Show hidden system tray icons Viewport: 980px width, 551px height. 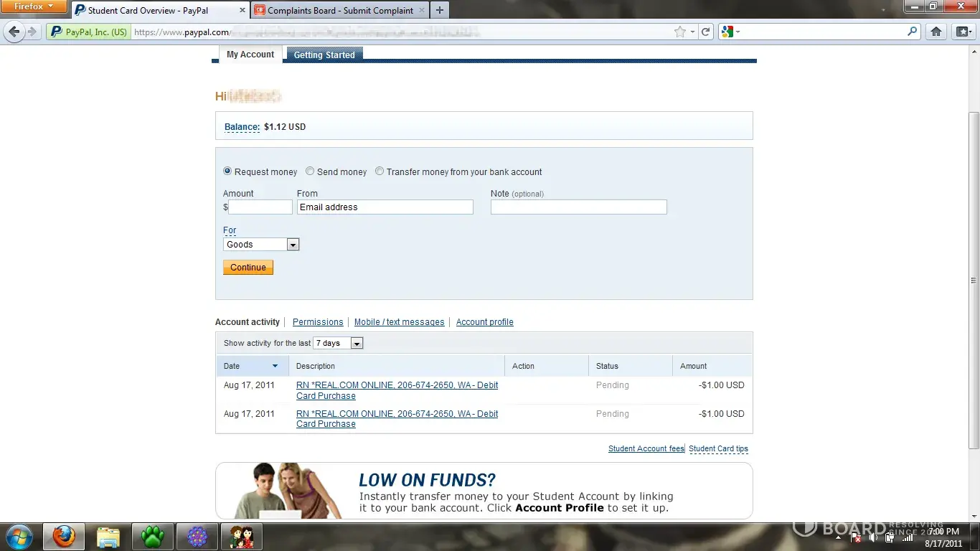point(838,537)
